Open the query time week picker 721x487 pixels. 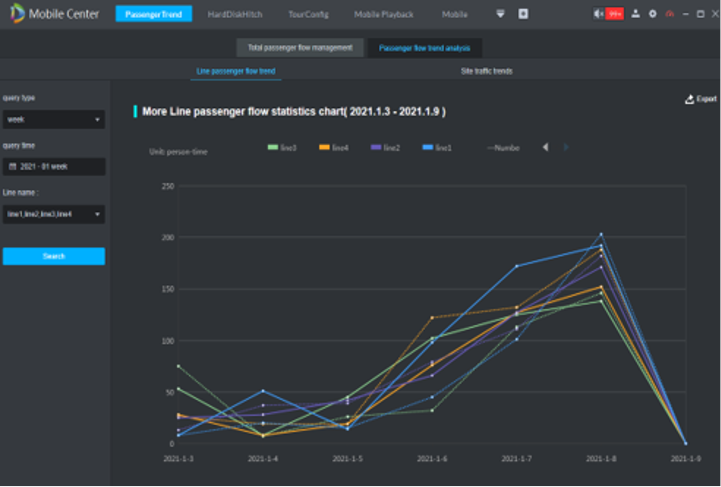54,167
